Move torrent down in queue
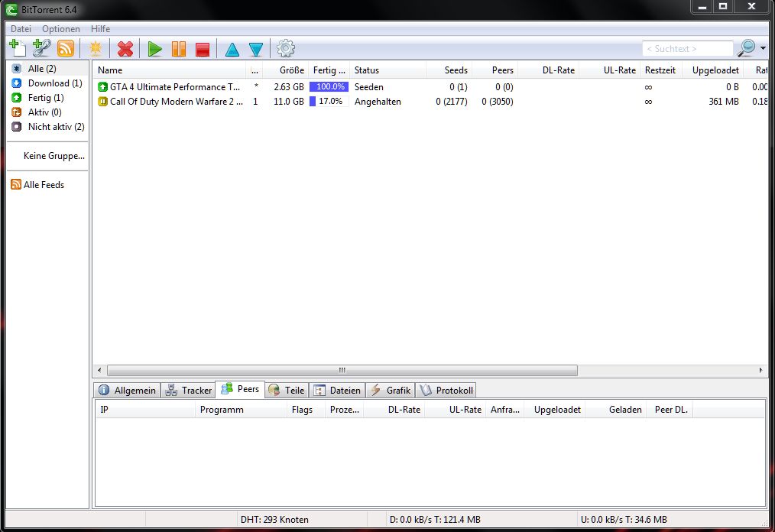 coord(256,48)
